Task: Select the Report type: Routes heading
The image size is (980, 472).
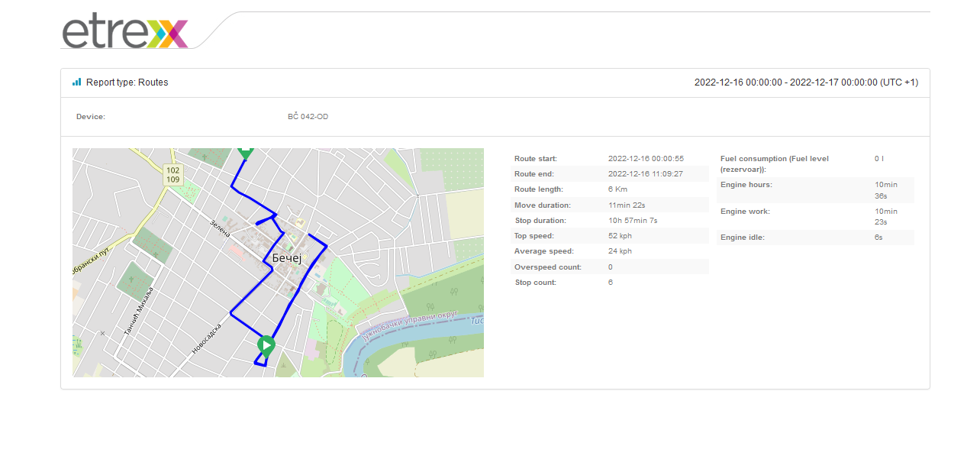Action: click(x=127, y=82)
